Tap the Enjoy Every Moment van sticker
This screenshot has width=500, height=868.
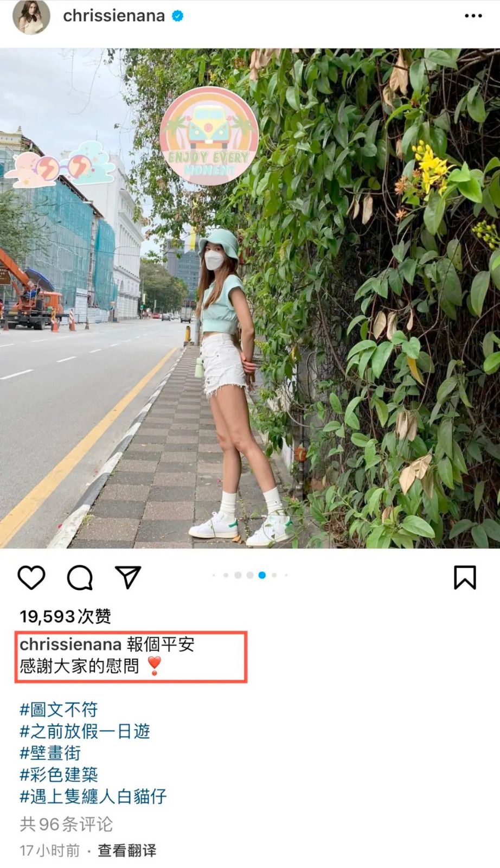point(209,136)
